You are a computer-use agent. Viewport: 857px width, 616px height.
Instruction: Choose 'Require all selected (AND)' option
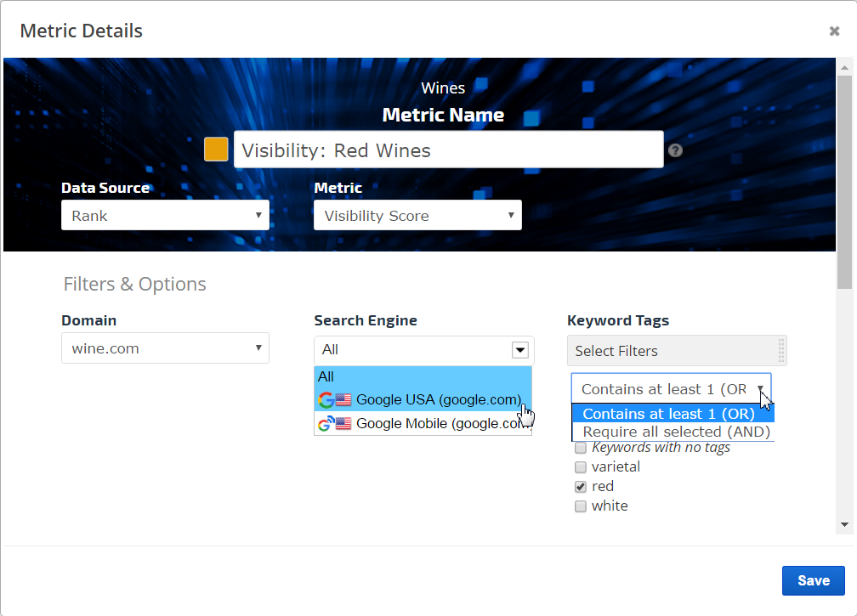[676, 432]
